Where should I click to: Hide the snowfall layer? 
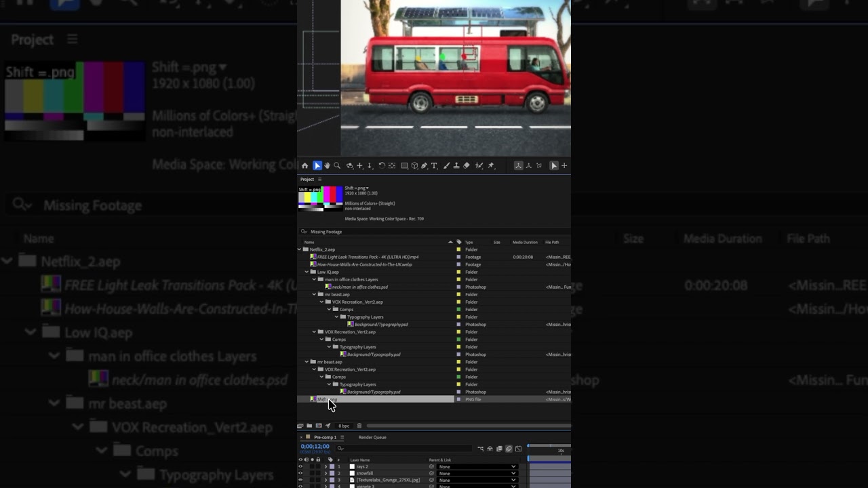click(300, 473)
